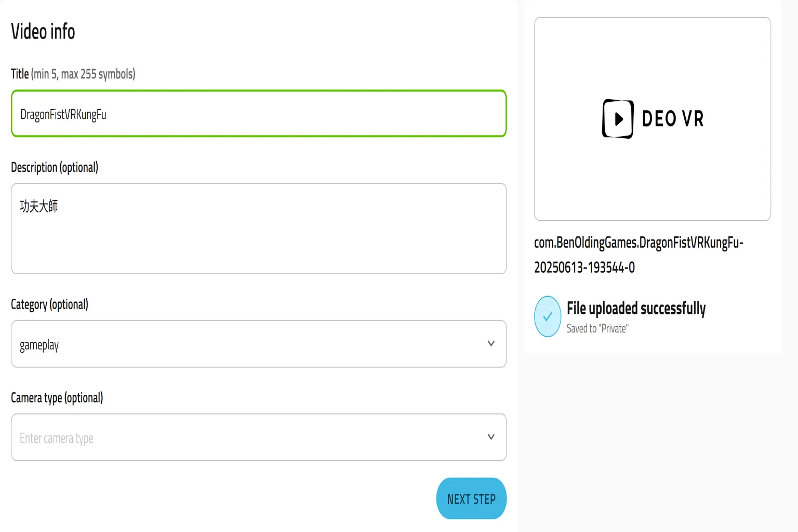This screenshot has width=798, height=532.
Task: Expand the Camera type dropdown field
Action: (258, 437)
